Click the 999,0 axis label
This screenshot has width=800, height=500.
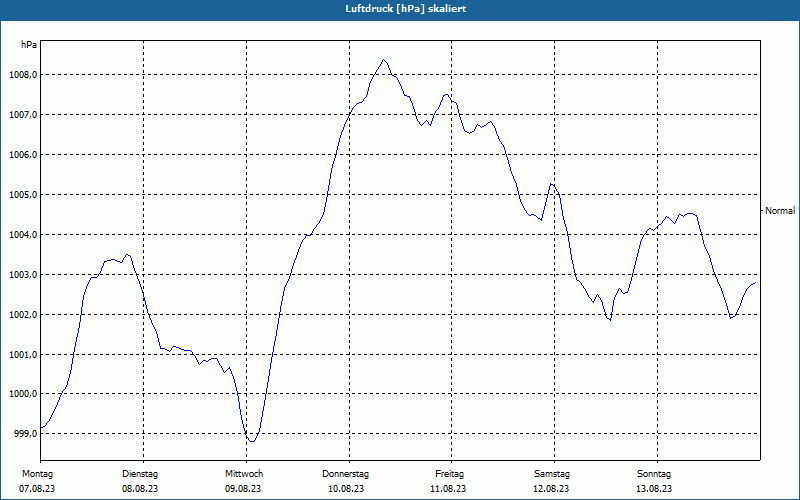26,434
